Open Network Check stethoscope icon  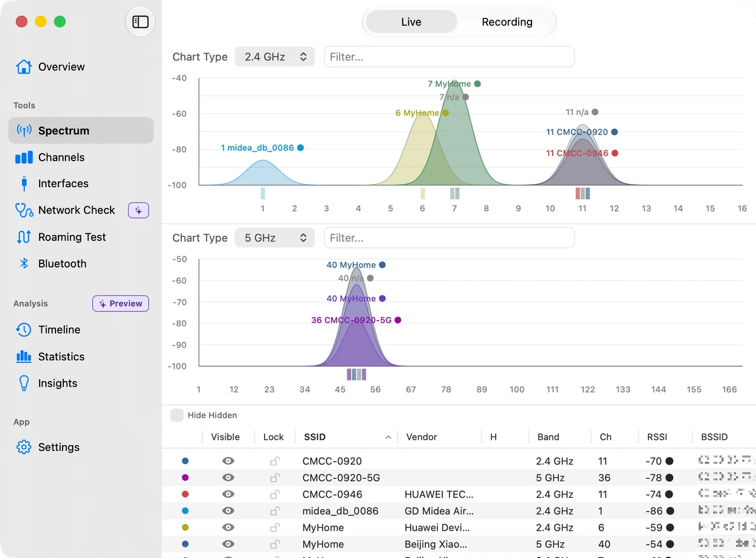click(24, 210)
